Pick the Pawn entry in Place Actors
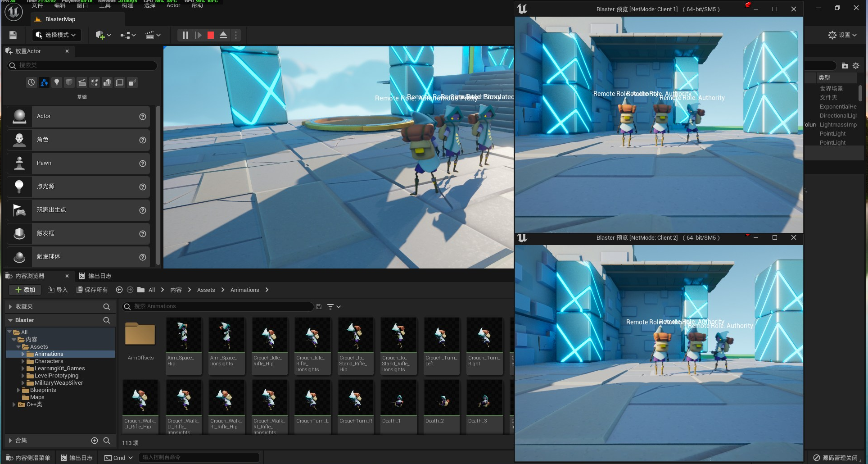The height and width of the screenshot is (464, 868). (x=78, y=164)
